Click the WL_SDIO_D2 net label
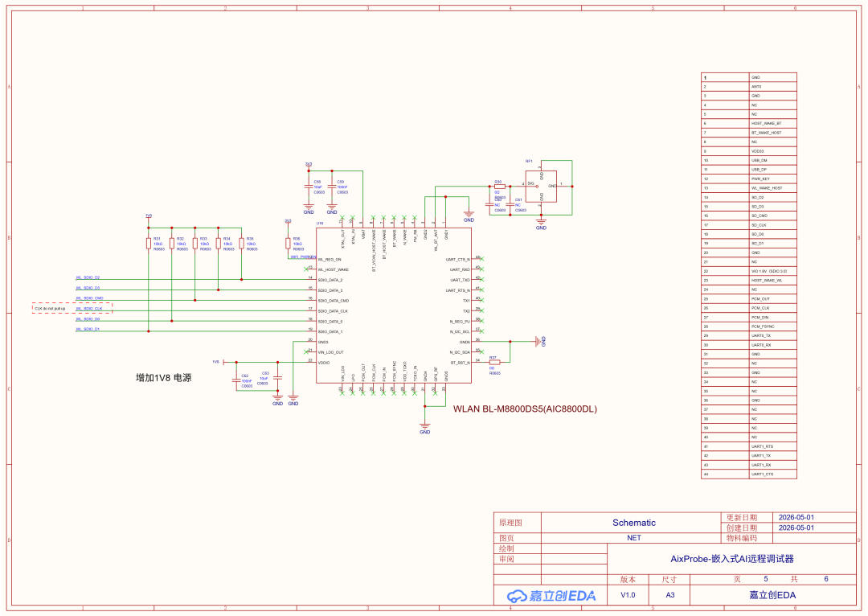The image size is (868, 616). 88,277
